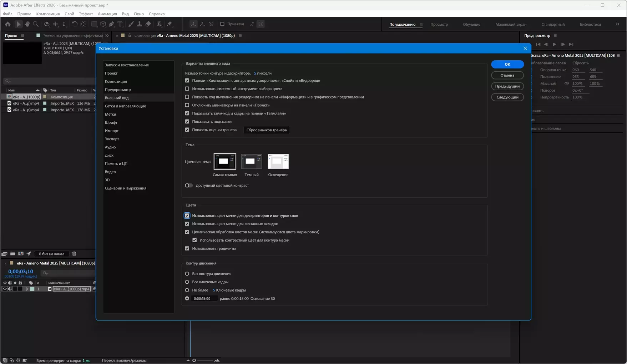Choose the Puppet Pin tool
The width and height of the screenshot is (627, 364).
coord(170,24)
